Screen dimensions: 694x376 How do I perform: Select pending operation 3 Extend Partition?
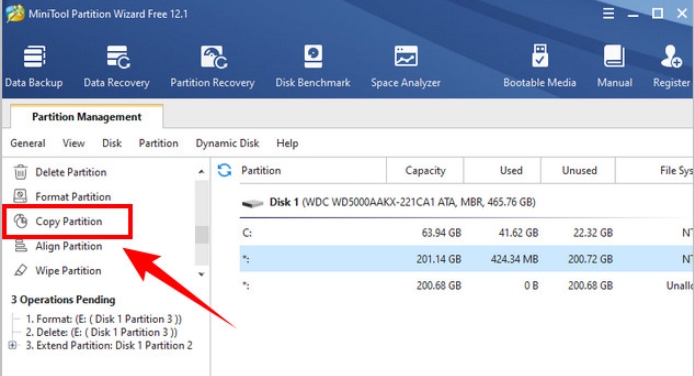[109, 345]
